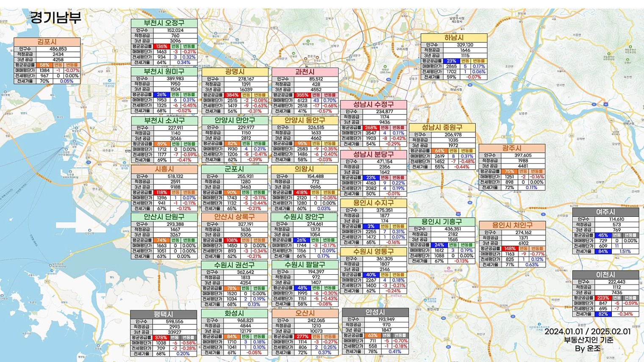Click 화성시 population value 968,821
This screenshot has height=362, width=644.
tap(246, 321)
